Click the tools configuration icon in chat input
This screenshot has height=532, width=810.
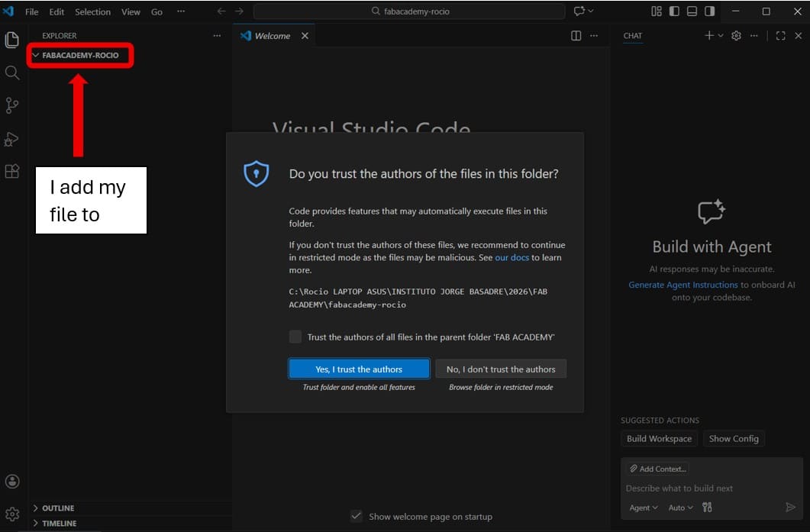[707, 508]
